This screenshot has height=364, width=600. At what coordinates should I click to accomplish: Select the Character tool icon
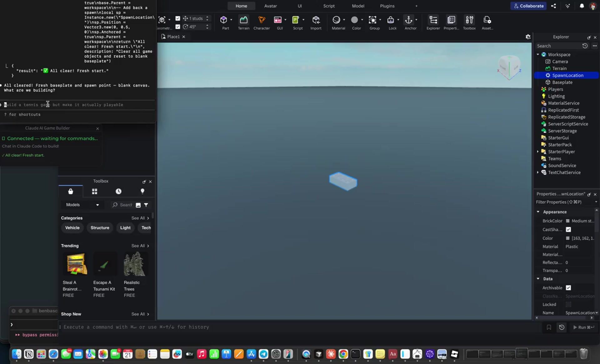pos(262,20)
